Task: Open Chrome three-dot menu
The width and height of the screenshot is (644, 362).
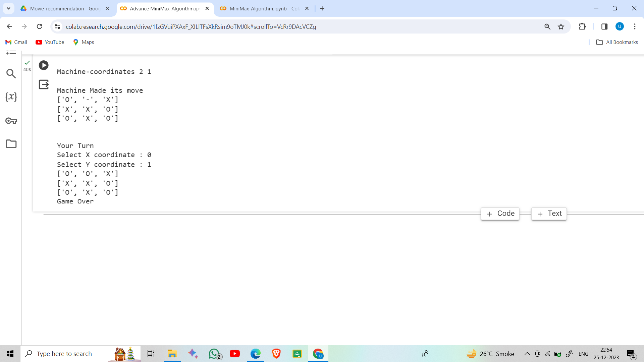Action: (635, 26)
